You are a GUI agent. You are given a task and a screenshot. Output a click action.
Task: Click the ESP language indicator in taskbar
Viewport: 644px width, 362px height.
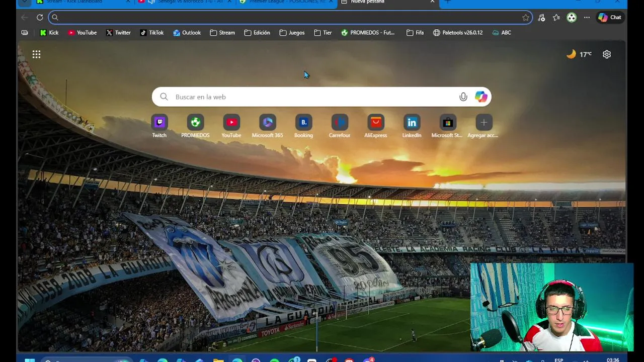[x=558, y=360]
